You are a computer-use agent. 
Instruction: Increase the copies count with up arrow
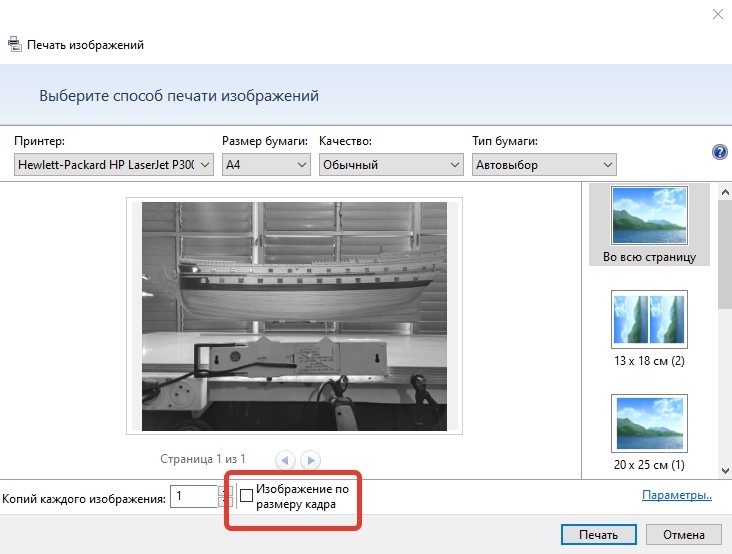pos(223,490)
